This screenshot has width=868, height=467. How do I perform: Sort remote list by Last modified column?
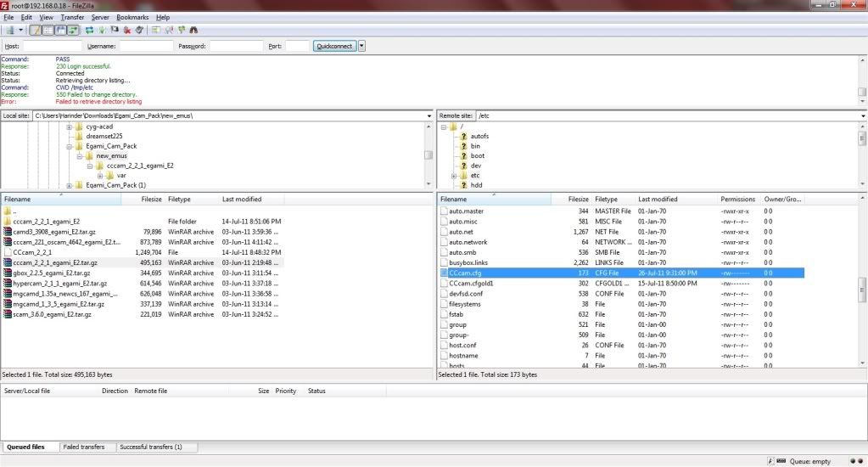tap(676, 200)
